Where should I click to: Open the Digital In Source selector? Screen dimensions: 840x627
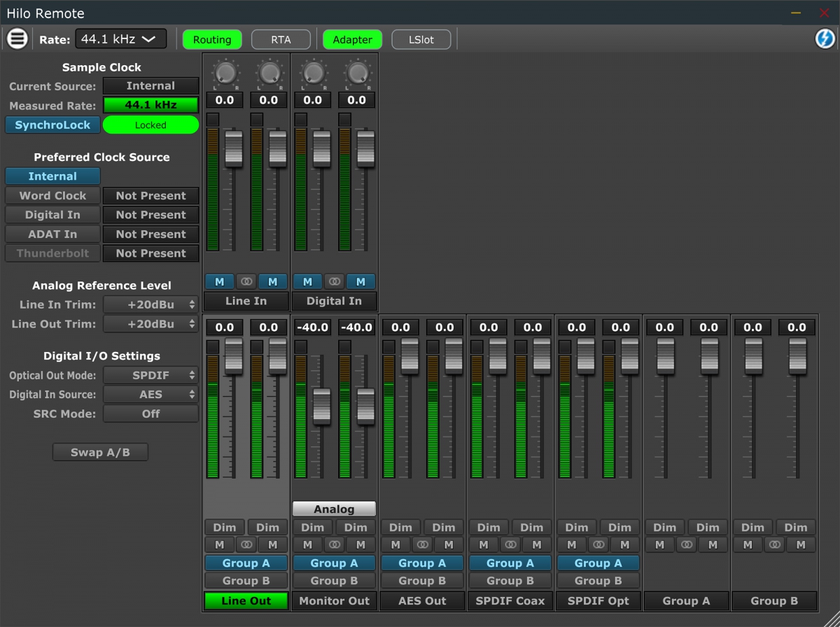(150, 394)
